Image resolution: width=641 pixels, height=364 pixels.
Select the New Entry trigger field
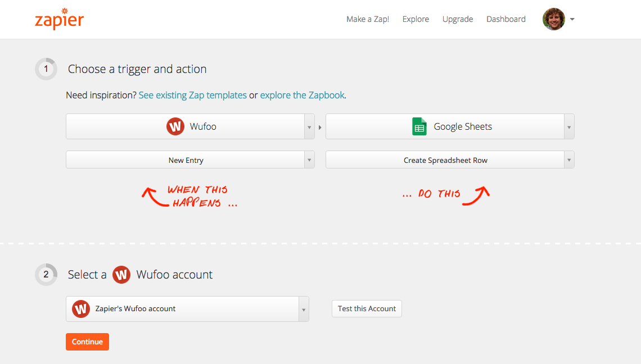[x=190, y=160]
